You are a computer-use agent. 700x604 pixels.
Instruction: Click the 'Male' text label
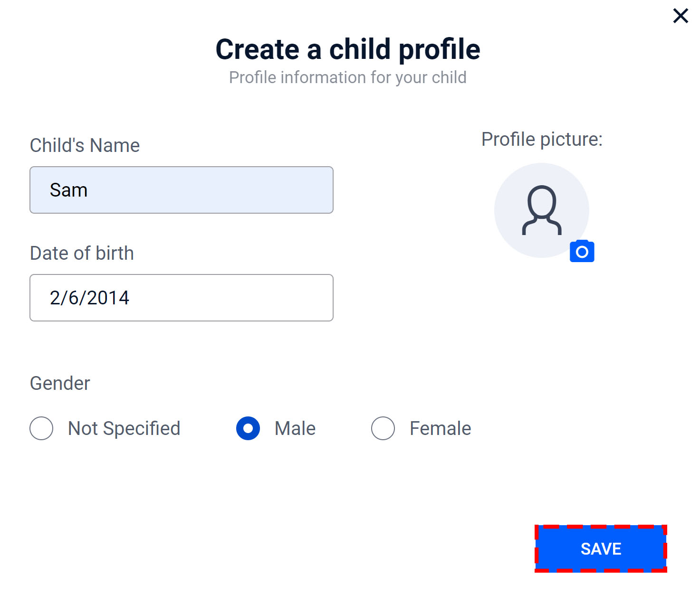click(295, 428)
